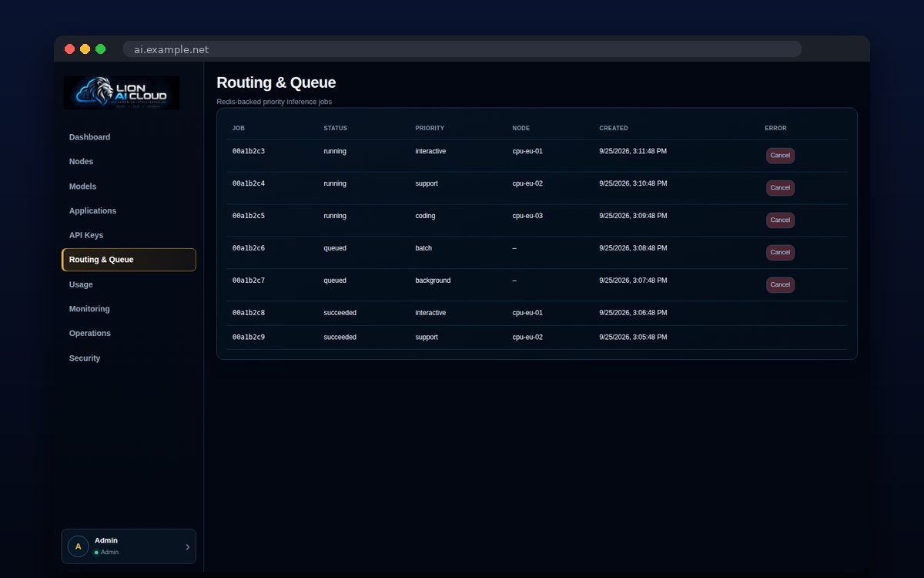This screenshot has height=578, width=924.
Task: Expand the Admin user menu chevron
Action: coord(187,547)
